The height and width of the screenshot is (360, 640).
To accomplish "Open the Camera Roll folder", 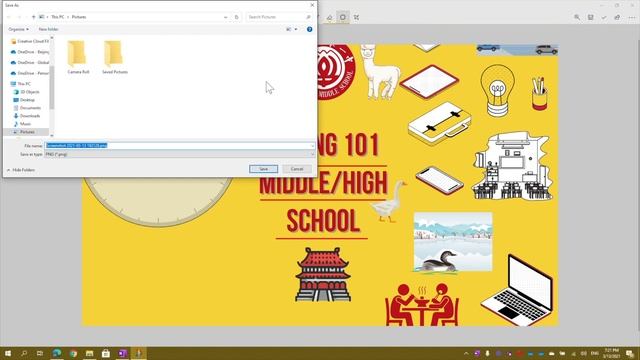I will 78,57.
